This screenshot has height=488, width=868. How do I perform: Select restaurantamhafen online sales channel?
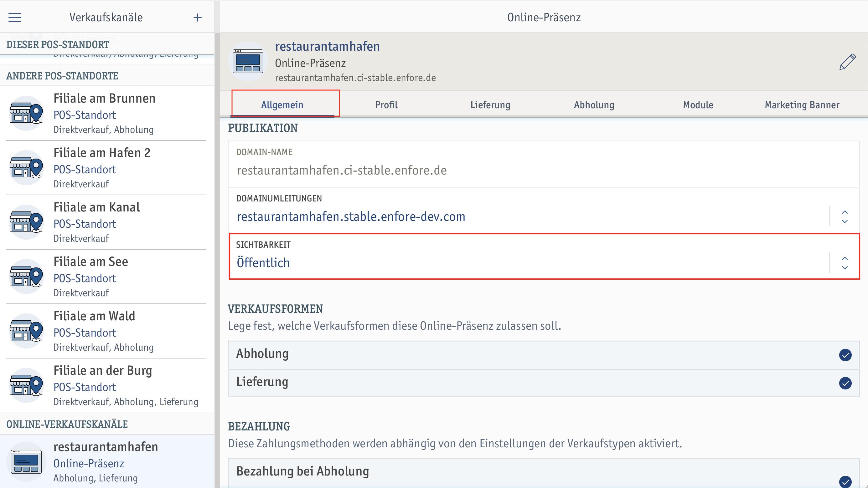pos(107,461)
